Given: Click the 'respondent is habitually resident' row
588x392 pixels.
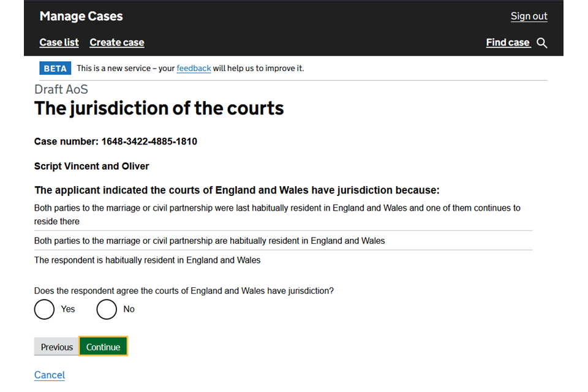Looking at the screenshot, I should click(x=148, y=260).
